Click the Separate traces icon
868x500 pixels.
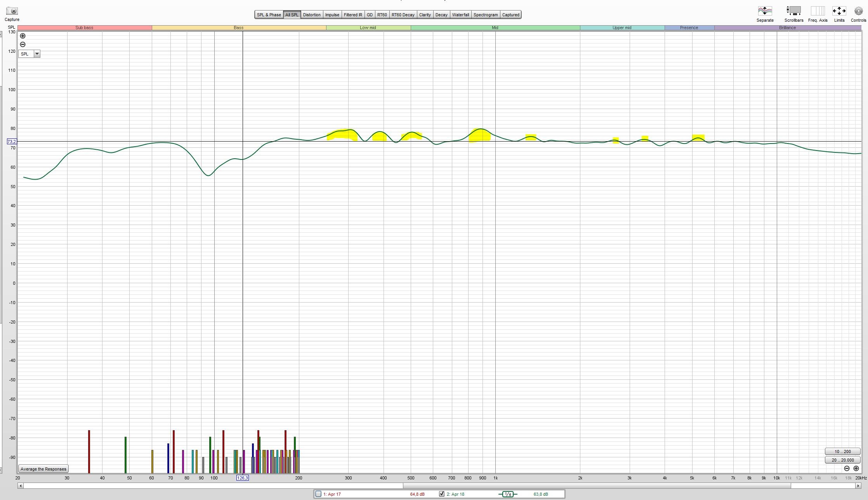[x=765, y=11]
